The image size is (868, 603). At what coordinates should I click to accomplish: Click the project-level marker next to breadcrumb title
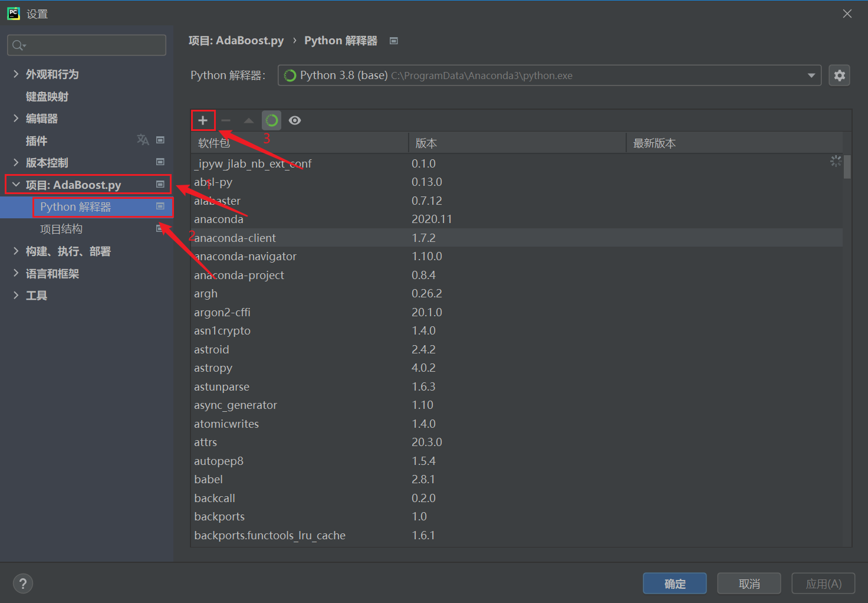pyautogui.click(x=394, y=41)
